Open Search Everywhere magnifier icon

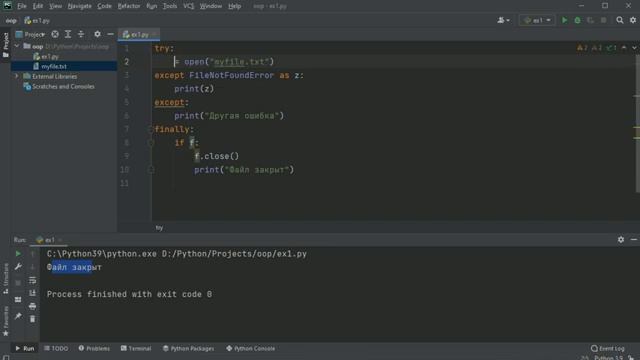click(x=620, y=20)
